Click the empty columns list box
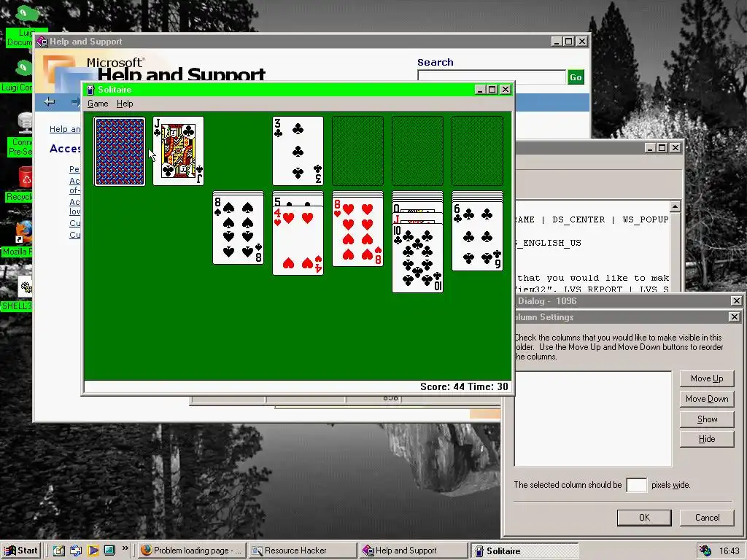Screen dimensions: 747x560 pos(593,419)
